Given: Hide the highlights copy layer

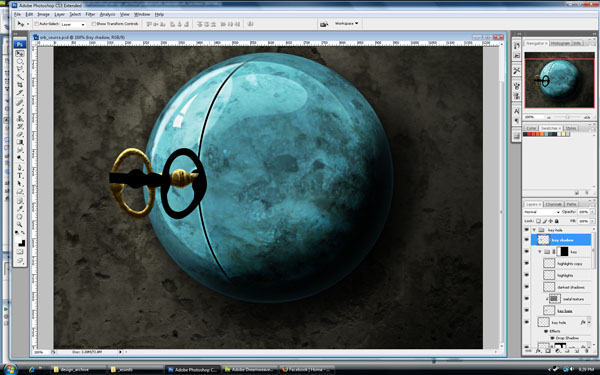Looking at the screenshot, I should pyautogui.click(x=527, y=264).
